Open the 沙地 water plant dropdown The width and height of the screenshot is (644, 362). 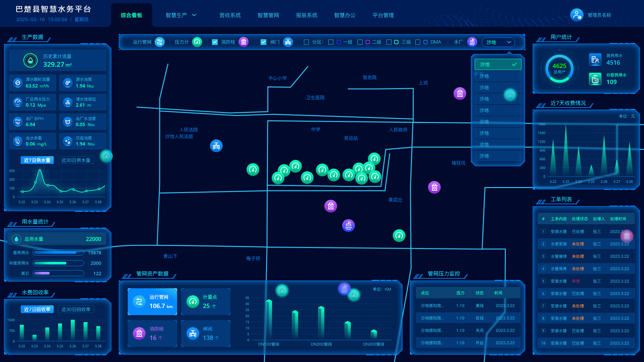(x=498, y=42)
